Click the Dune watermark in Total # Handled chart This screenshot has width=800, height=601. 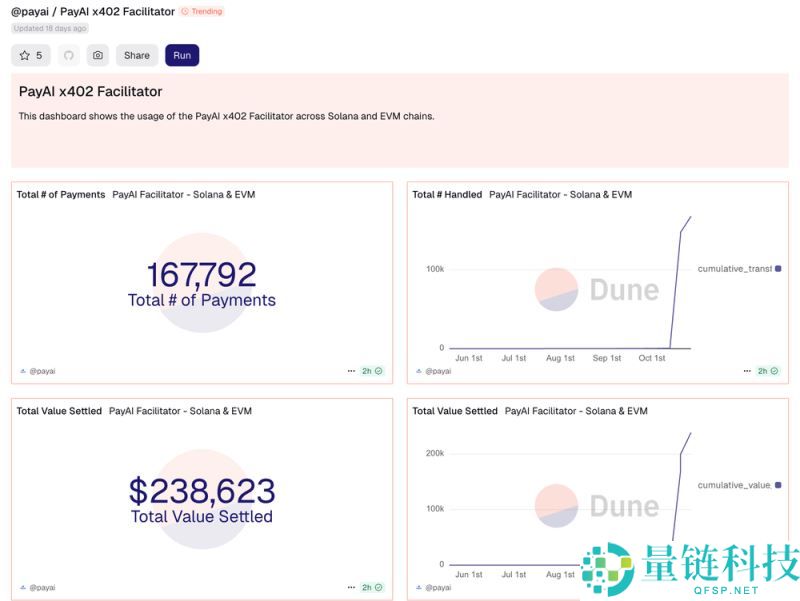(x=597, y=289)
